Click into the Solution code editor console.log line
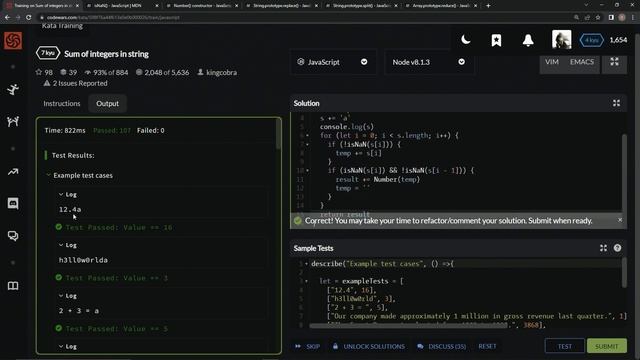Screen dimensions: 640x360 [x=347, y=127]
